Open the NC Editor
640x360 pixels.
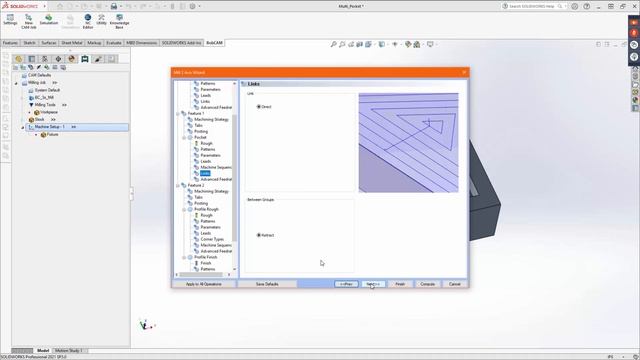[x=88, y=21]
